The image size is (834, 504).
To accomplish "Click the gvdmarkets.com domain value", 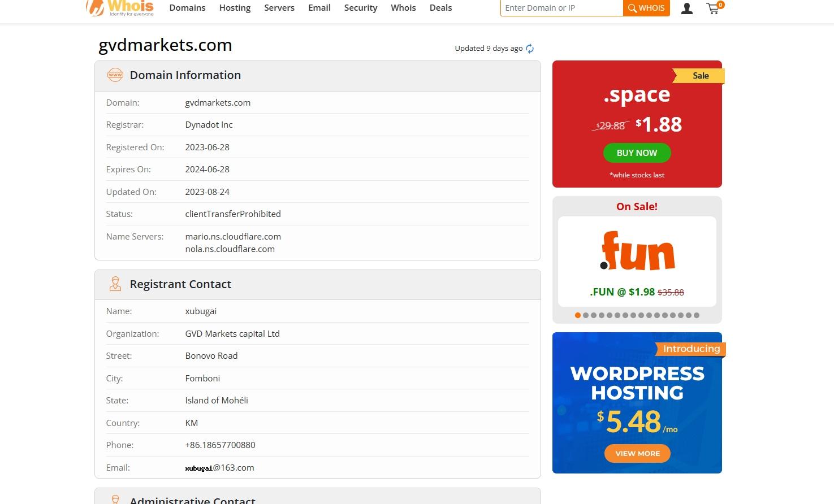I will [x=218, y=103].
